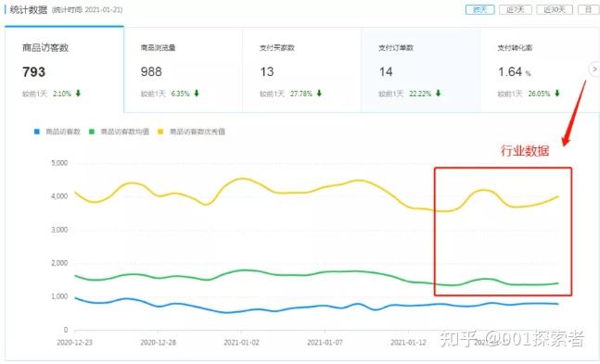Click the 2020-12-28 x-axis date
This screenshot has width=600, height=364.
coord(158,343)
